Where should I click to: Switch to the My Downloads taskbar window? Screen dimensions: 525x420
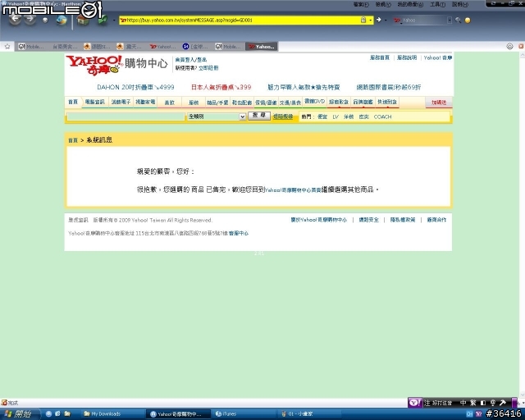pyautogui.click(x=112, y=414)
